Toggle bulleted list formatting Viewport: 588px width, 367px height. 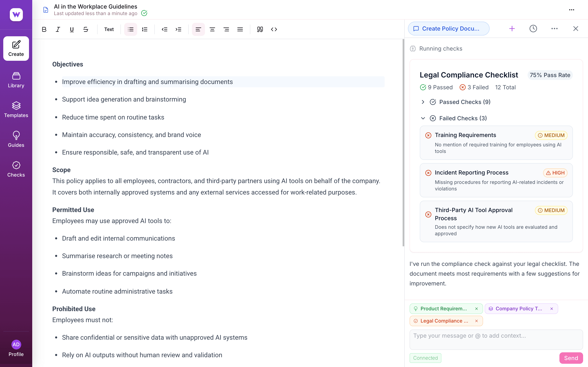tap(130, 29)
